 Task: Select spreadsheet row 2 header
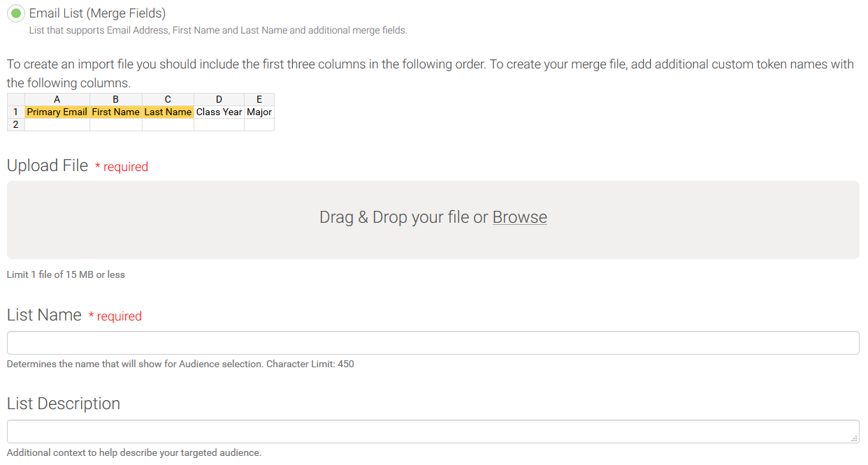click(x=15, y=124)
